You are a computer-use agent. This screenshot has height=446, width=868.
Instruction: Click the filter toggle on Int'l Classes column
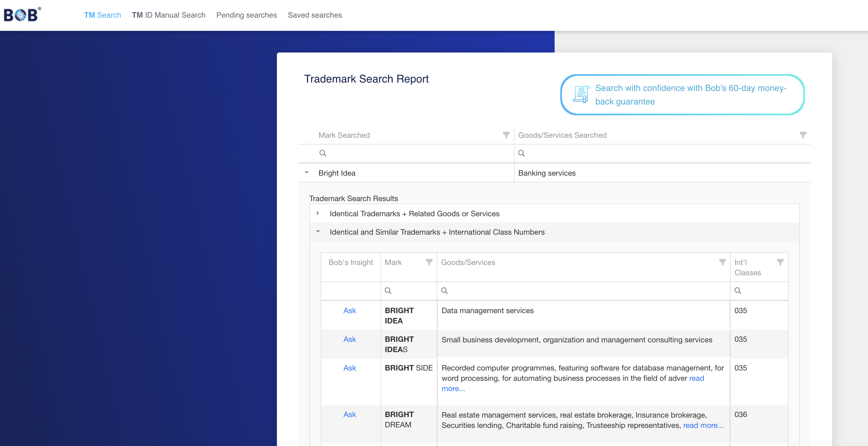point(780,262)
